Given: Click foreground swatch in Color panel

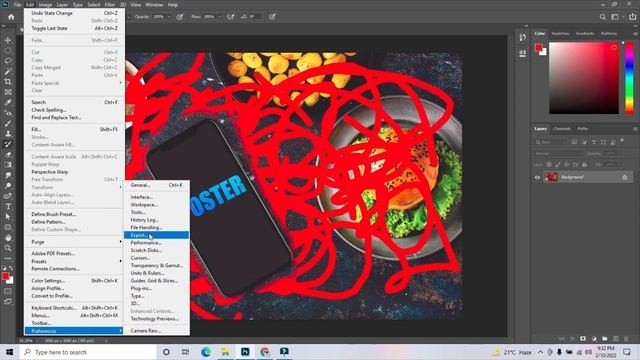Looking at the screenshot, I should click(539, 48).
